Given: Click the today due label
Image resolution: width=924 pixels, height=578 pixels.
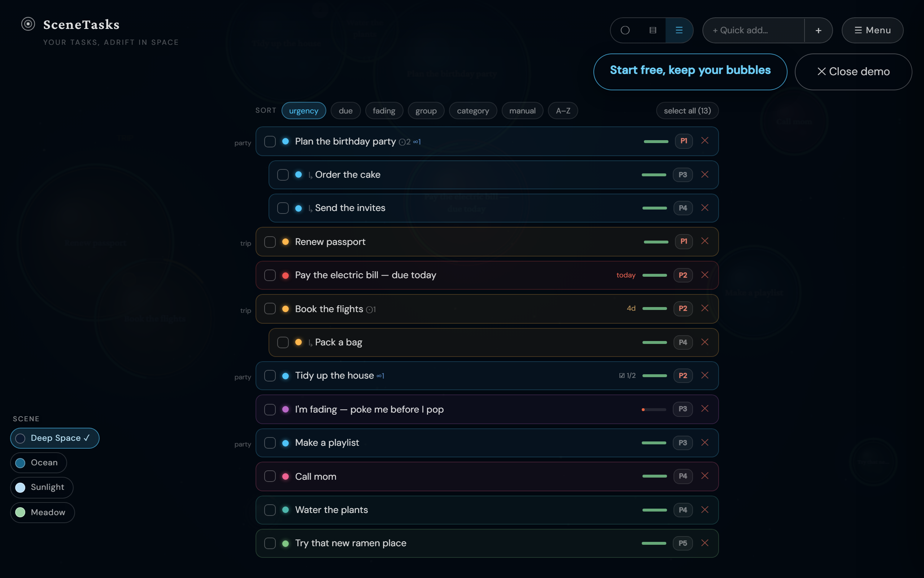Looking at the screenshot, I should 626,275.
